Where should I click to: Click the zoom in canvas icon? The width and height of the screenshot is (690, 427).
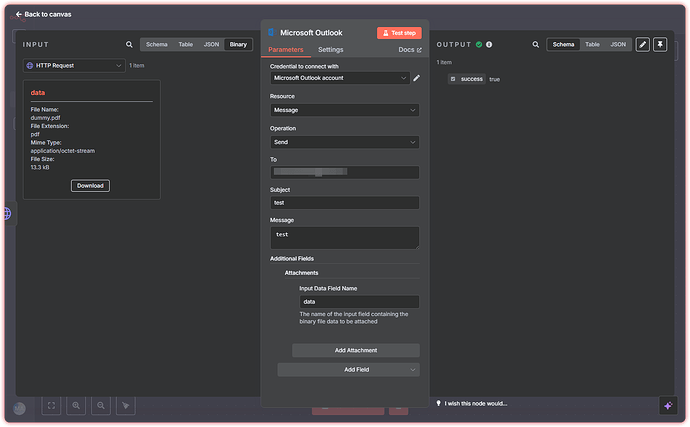pyautogui.click(x=76, y=406)
